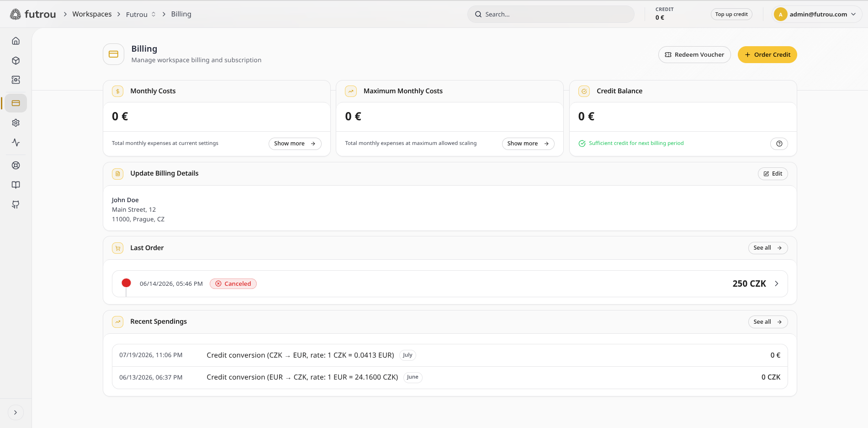
Task: Open the GitHub icon in sidebar
Action: click(x=16, y=204)
